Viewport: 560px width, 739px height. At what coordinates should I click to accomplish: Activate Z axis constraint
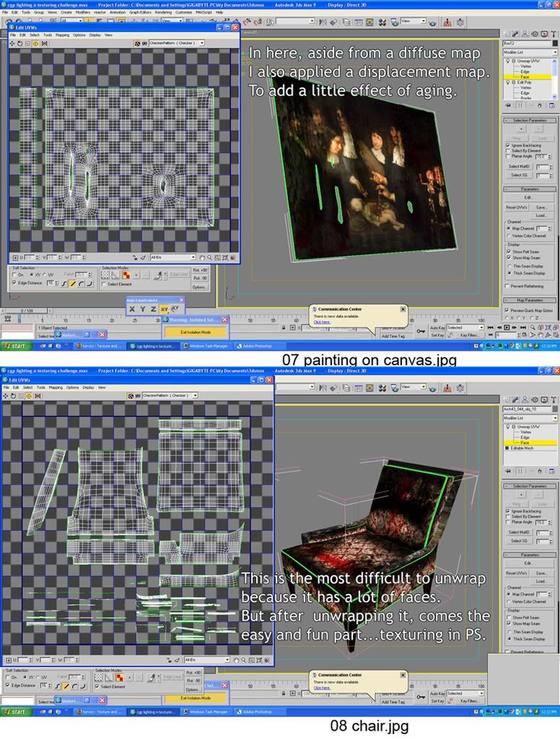pos(153,309)
